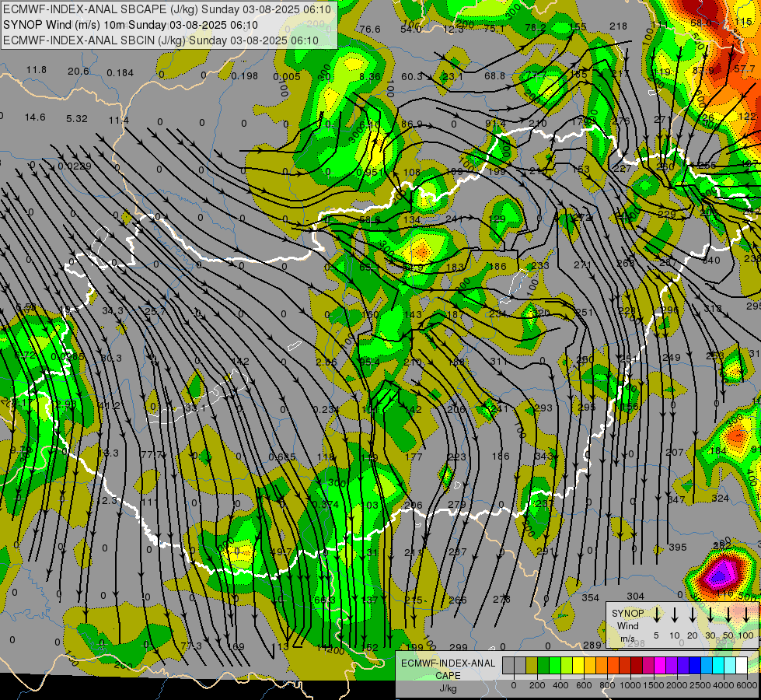Image resolution: width=761 pixels, height=700 pixels.
Task: Click map value '311'
Action: coord(499,361)
